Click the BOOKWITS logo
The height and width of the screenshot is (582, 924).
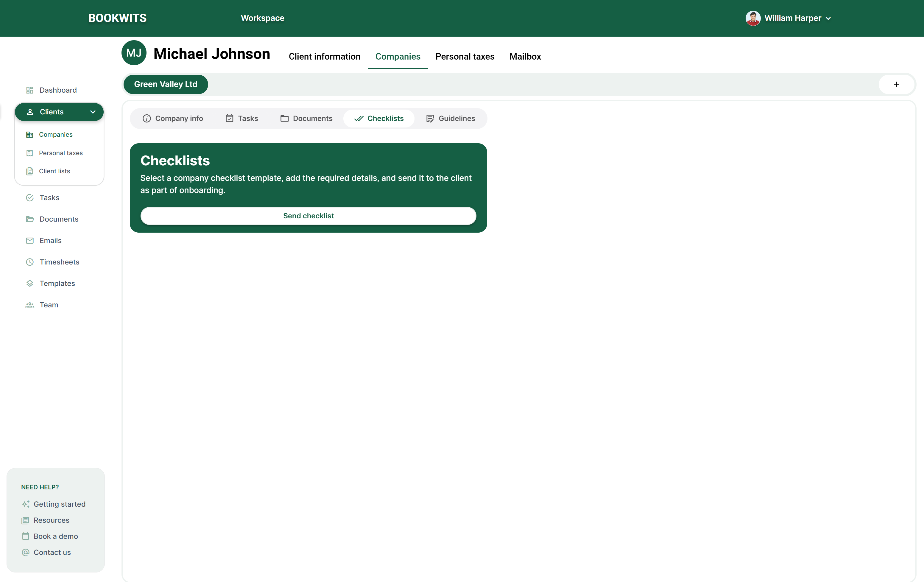pos(117,18)
